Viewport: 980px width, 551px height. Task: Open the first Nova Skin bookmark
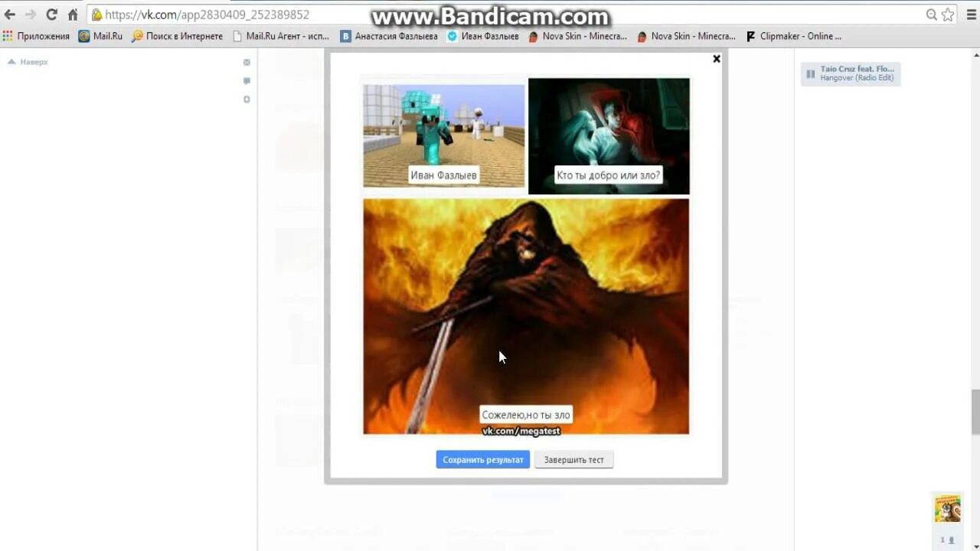[578, 36]
